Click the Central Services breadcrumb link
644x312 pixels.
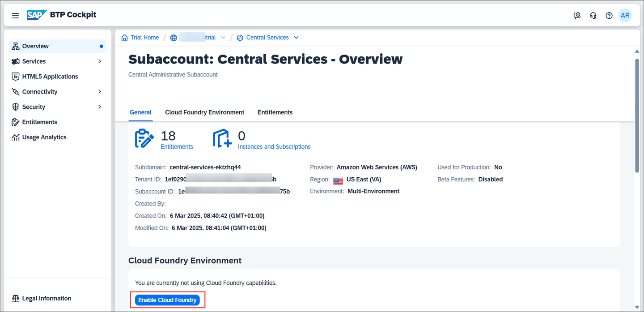point(267,38)
